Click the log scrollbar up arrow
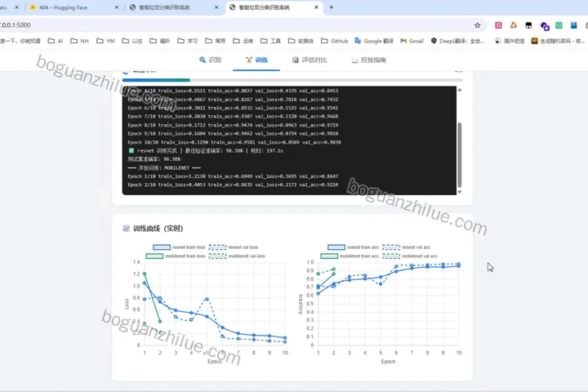 coord(459,90)
